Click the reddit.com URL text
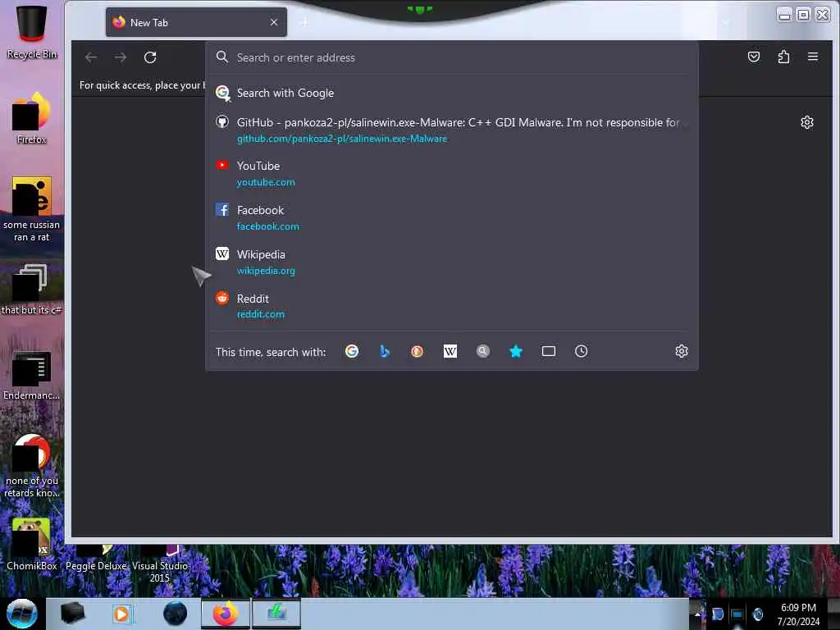840x630 pixels. click(x=260, y=314)
